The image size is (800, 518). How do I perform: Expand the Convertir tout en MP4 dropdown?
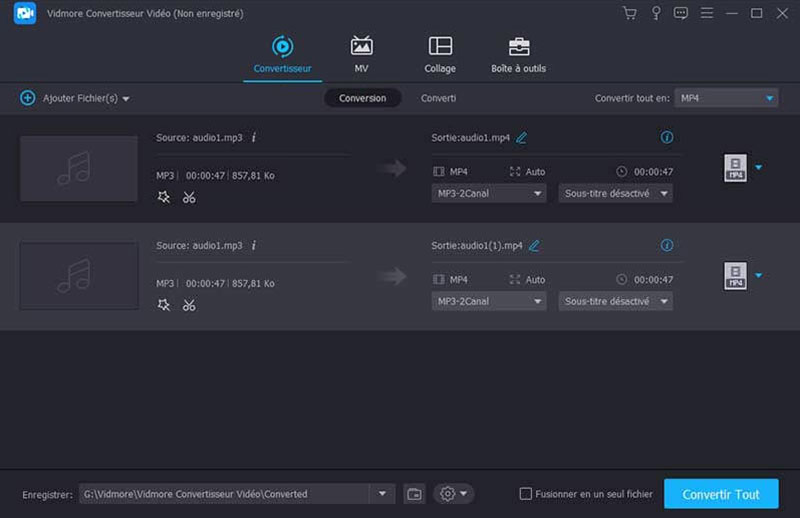726,98
